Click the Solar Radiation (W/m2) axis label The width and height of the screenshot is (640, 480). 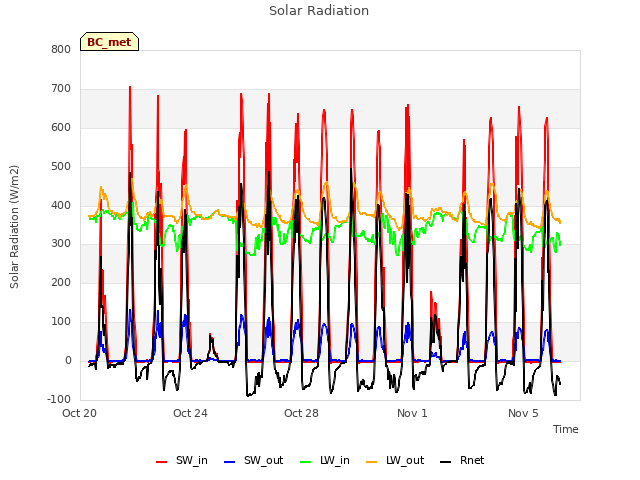tap(14, 227)
